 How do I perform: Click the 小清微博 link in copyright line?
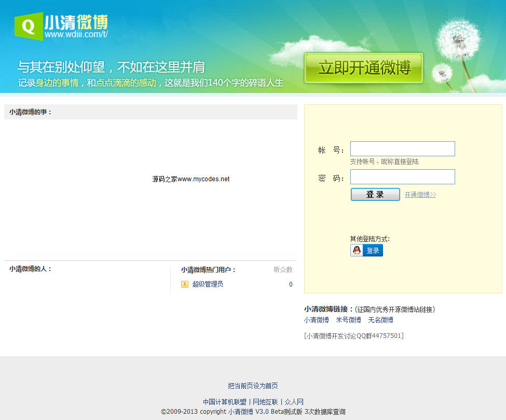pos(240,412)
